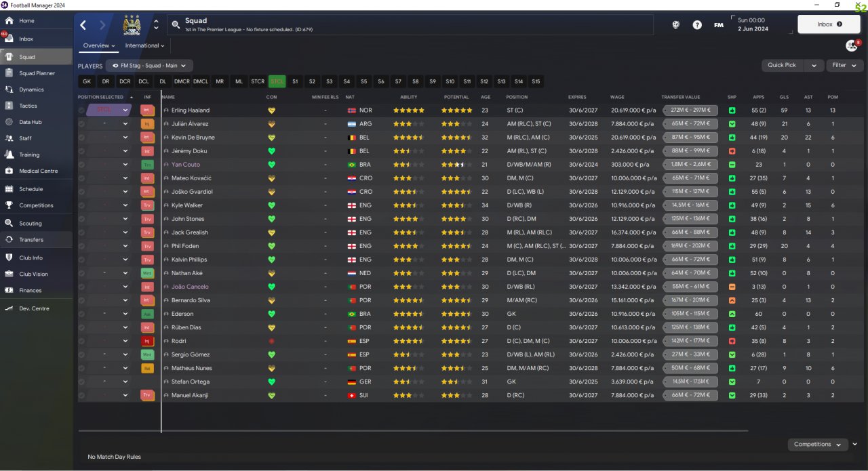Open Training section

(x=29, y=155)
